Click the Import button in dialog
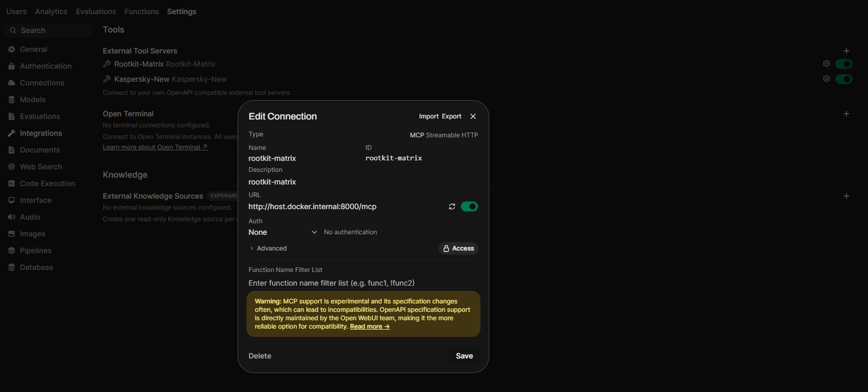868x392 pixels. point(428,116)
